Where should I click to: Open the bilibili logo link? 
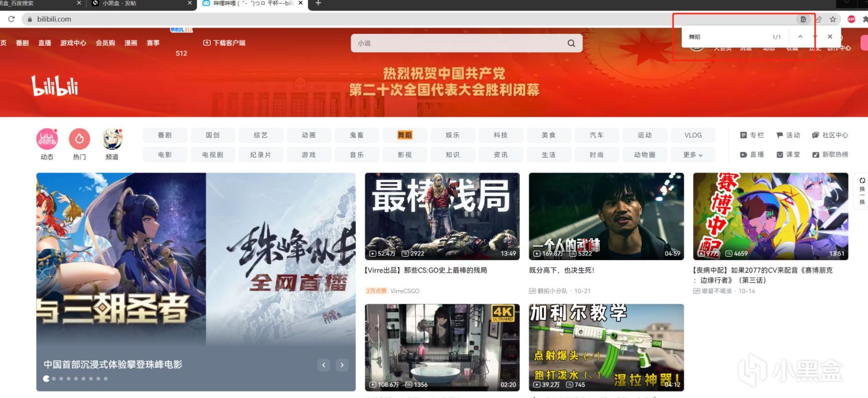55,86
